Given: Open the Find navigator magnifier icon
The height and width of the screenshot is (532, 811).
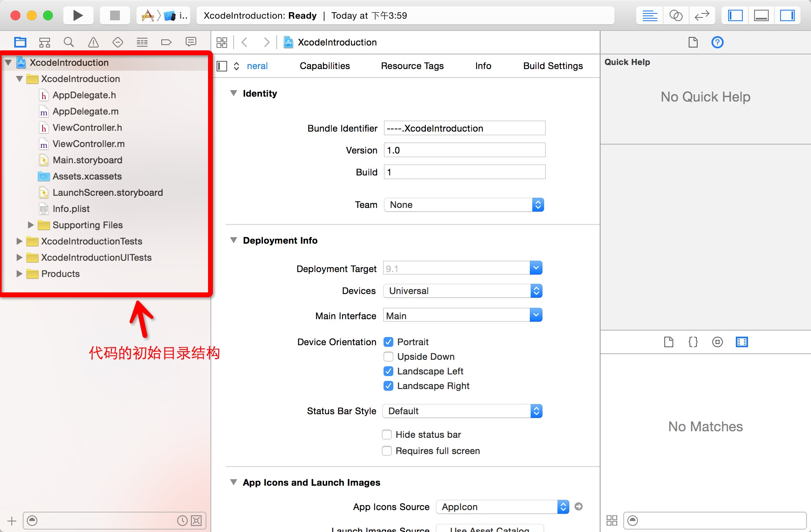Looking at the screenshot, I should click(69, 42).
